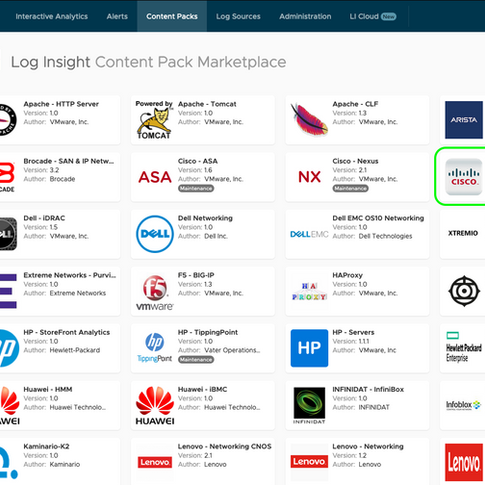
Task: Click the Maintenance badge under Cisco - ASA
Action: (196, 189)
